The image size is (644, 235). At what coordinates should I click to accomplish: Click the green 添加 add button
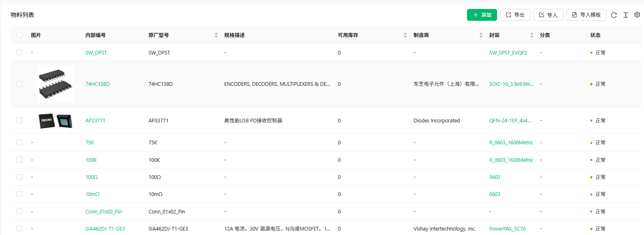click(x=482, y=15)
